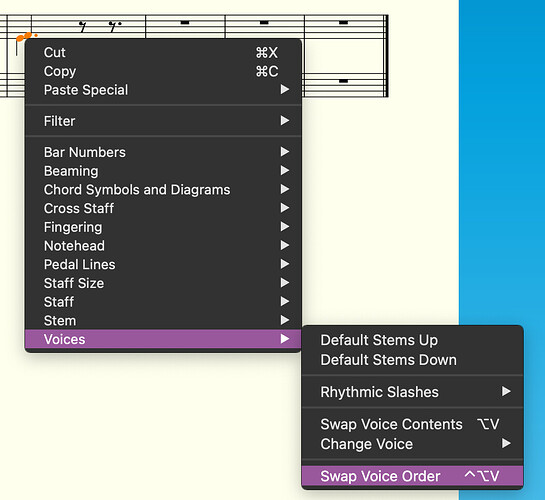Screen dimensions: 545x500
Task: Open the Beaming submenu
Action: tap(163, 171)
